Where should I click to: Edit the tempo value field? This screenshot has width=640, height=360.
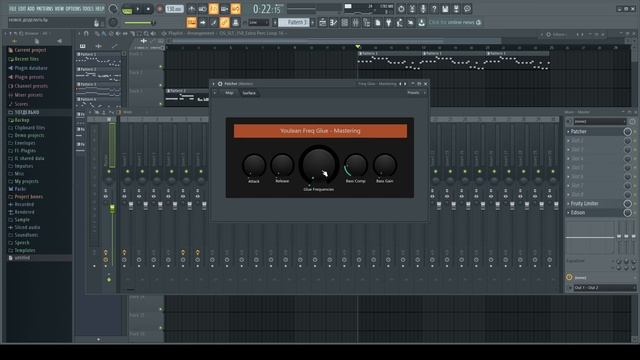[174, 9]
